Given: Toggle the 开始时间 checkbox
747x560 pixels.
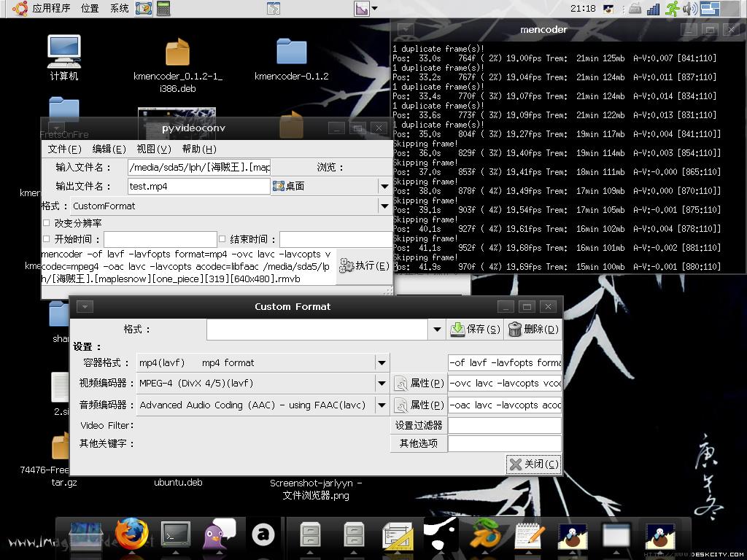Looking at the screenshot, I should 46,239.
